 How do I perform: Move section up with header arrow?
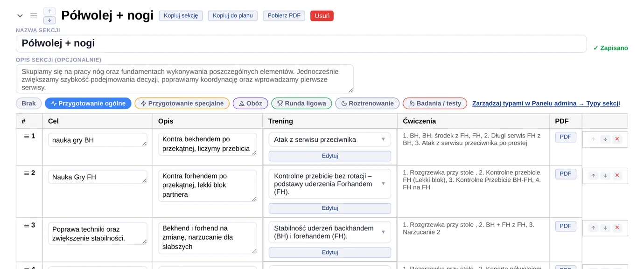(49, 11)
